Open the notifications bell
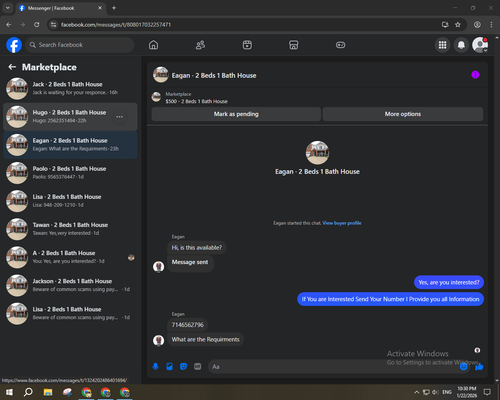Screen dimensions: 500x400 pyautogui.click(x=461, y=45)
